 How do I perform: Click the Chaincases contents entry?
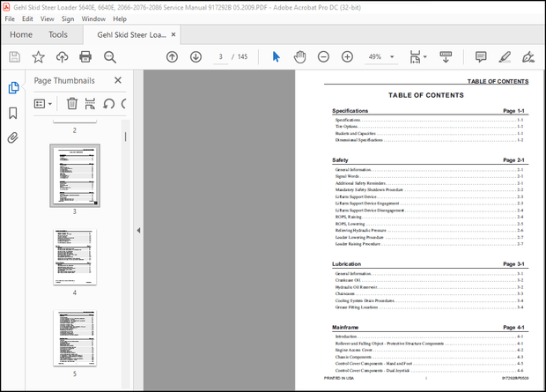(x=344, y=293)
